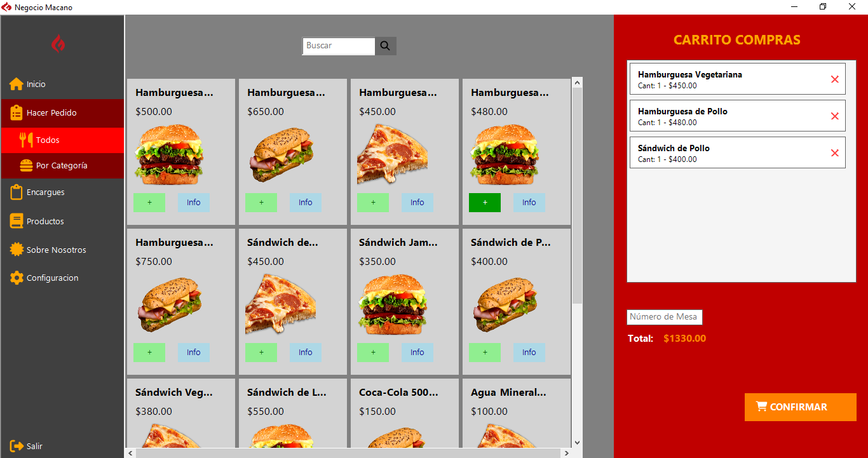
Task: Click the horizontal scrollbar right arrow
Action: (566, 454)
